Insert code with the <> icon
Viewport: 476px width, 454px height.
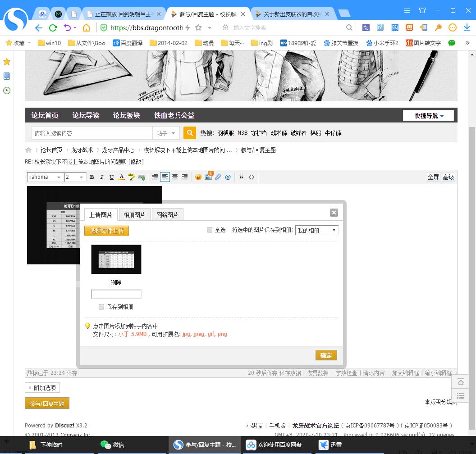(x=252, y=177)
